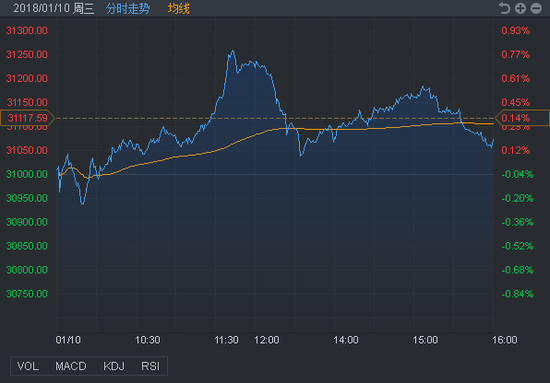Select the MACD indicator tab

71,366
